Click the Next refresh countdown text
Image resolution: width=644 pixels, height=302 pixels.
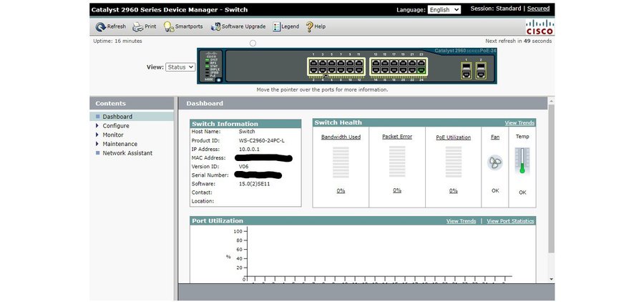pyautogui.click(x=518, y=41)
